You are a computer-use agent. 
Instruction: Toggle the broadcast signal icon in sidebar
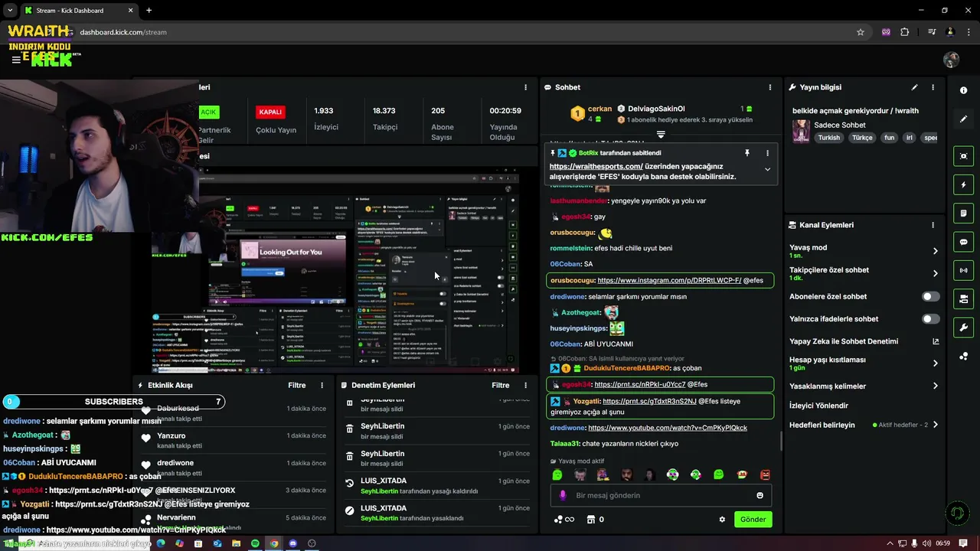coord(963,270)
